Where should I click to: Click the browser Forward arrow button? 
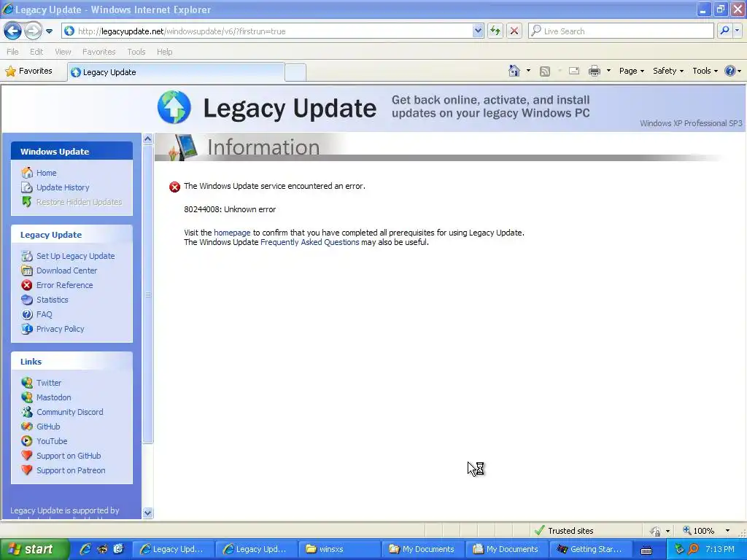point(33,31)
